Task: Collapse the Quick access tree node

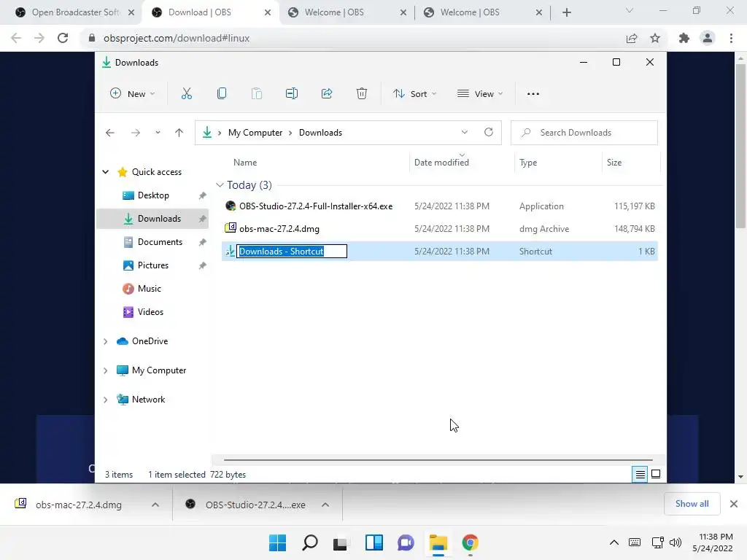Action: coord(106,172)
